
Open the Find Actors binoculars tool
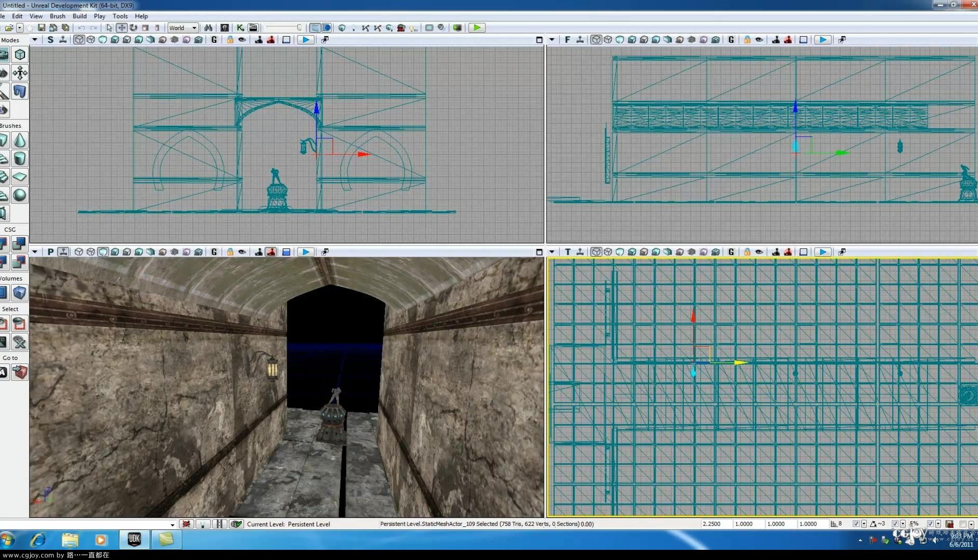click(x=208, y=28)
